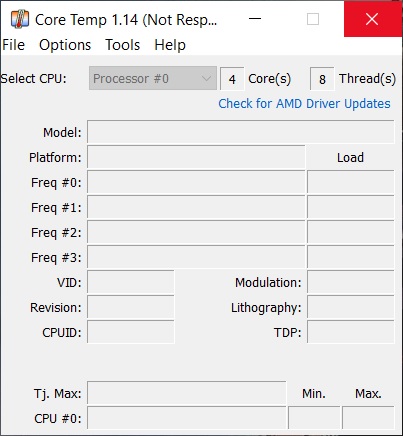The image size is (403, 436).
Task: Open the Help menu
Action: point(170,45)
